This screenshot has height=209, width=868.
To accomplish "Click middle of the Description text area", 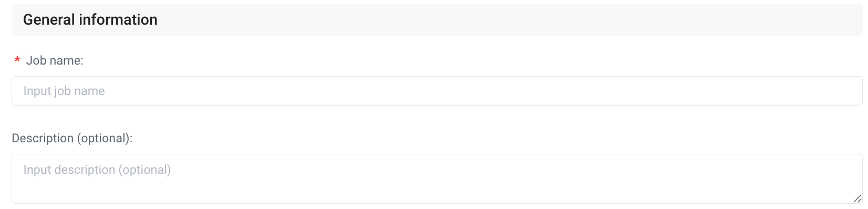I will tap(437, 179).
